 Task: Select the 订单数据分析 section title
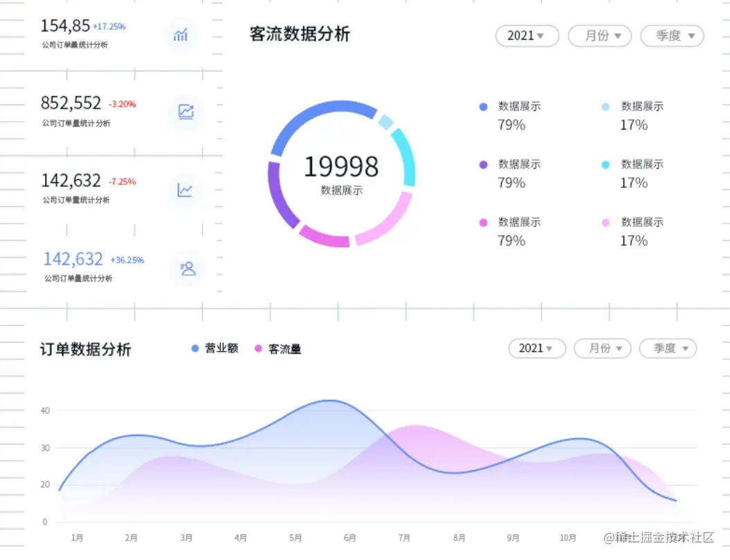[x=86, y=349]
